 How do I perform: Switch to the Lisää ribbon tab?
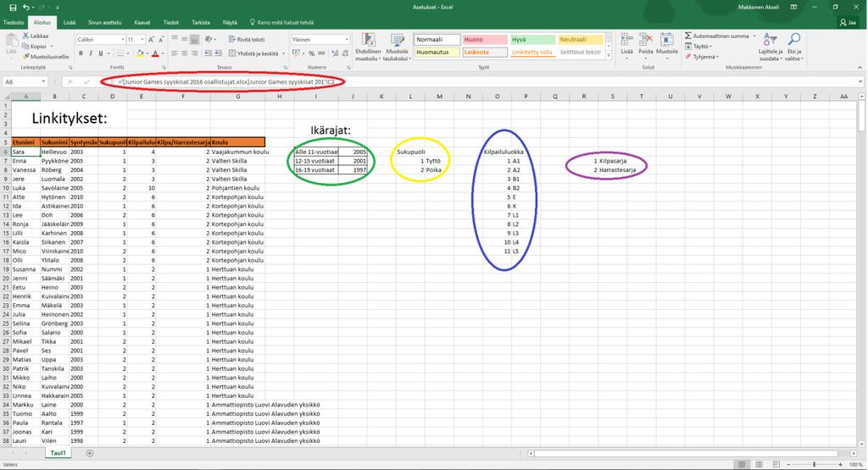[x=70, y=23]
